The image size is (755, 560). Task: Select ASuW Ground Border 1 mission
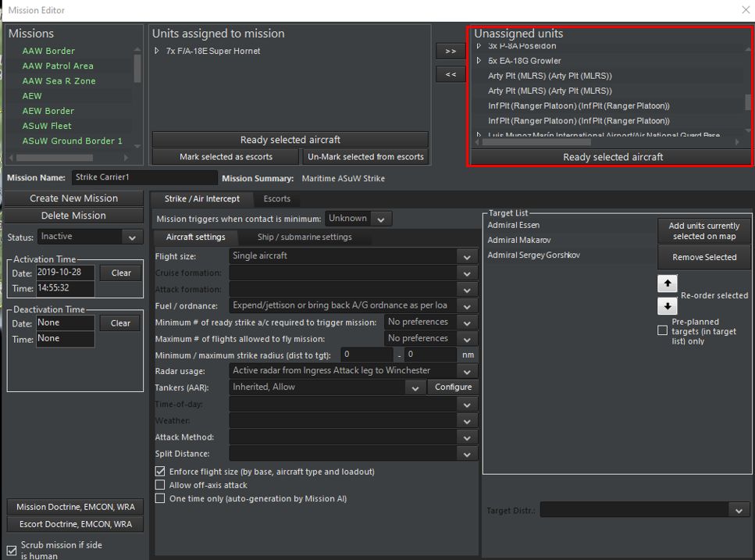(73, 141)
